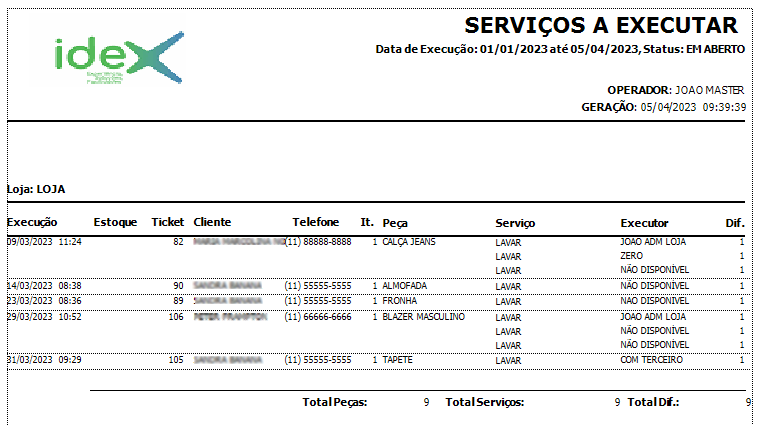
Task: Click the 'BLAZER MASCULINO' item
Action: click(423, 317)
